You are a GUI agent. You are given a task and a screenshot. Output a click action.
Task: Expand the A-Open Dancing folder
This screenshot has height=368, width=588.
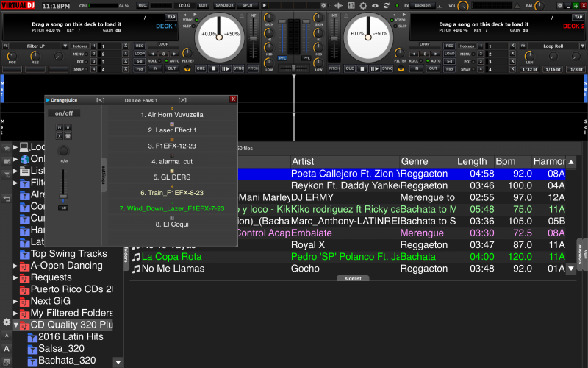coord(15,266)
